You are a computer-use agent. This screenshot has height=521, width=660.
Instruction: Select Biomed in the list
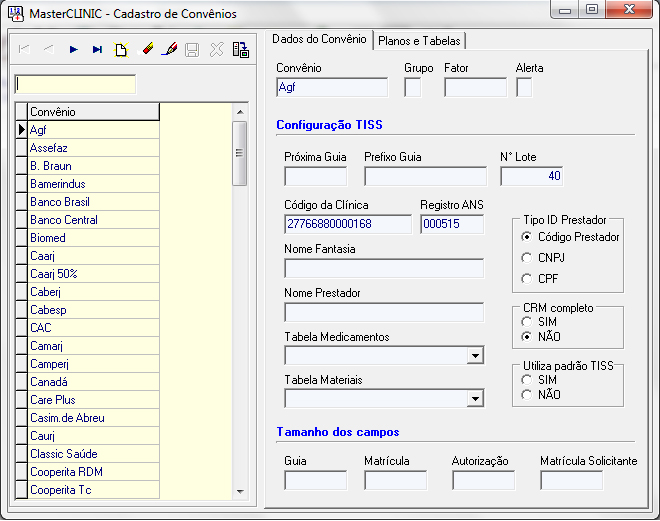point(93,238)
